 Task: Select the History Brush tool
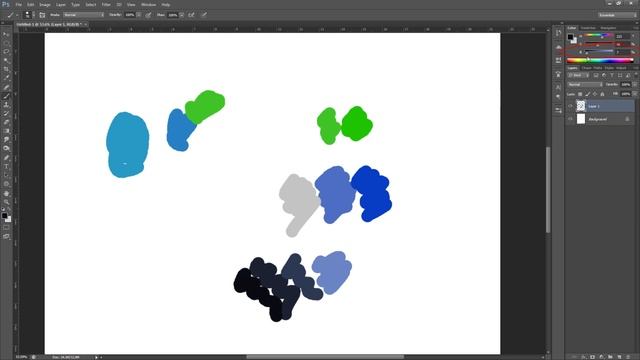6,113
